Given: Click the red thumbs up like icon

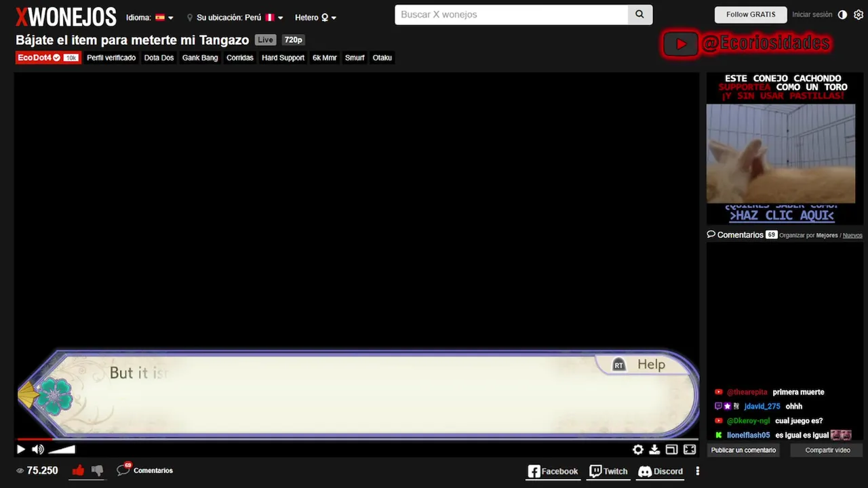Looking at the screenshot, I should click(78, 470).
